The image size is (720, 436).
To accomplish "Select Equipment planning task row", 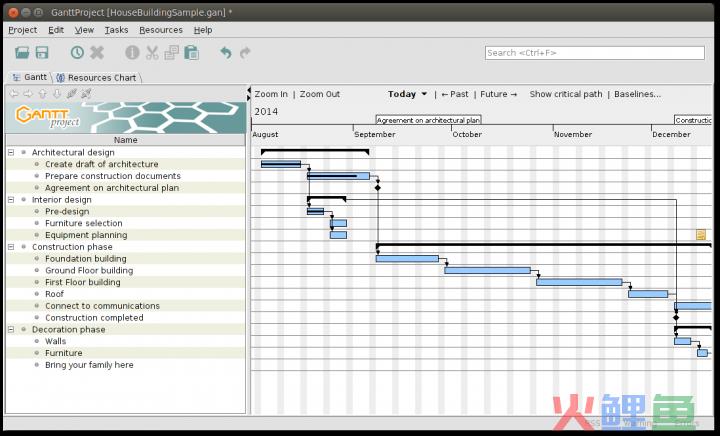I will click(125, 235).
